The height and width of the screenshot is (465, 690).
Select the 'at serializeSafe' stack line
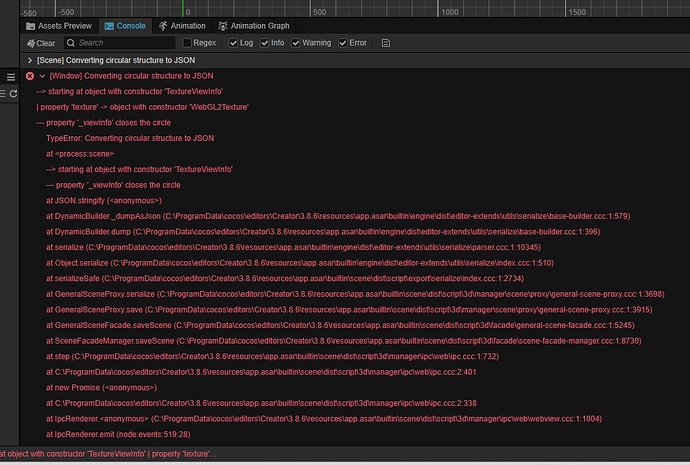285,278
